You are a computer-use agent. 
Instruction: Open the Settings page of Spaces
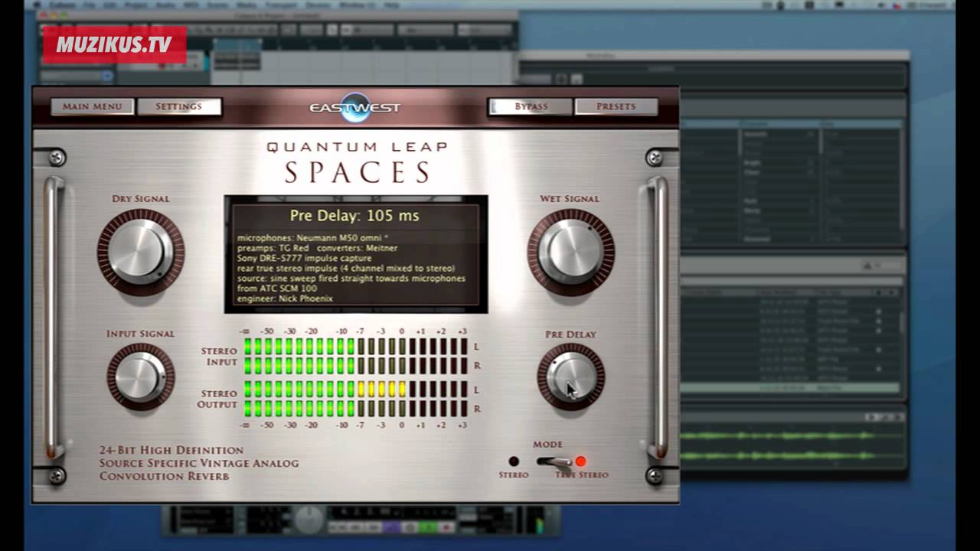click(179, 106)
